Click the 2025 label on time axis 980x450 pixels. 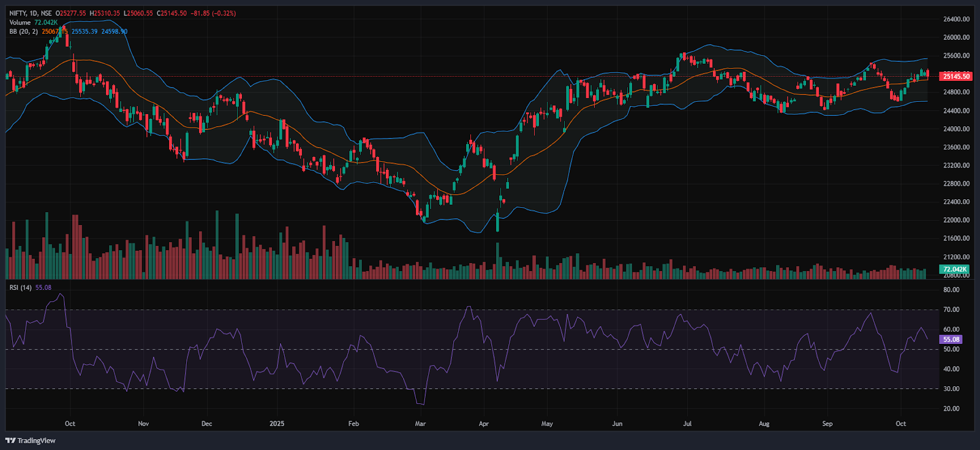[277, 424]
